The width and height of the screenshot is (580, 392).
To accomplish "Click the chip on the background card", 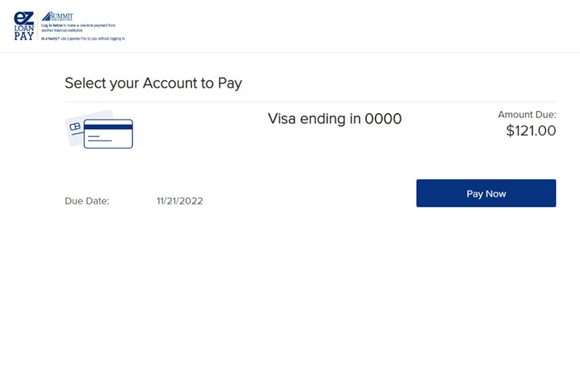I will (x=75, y=127).
